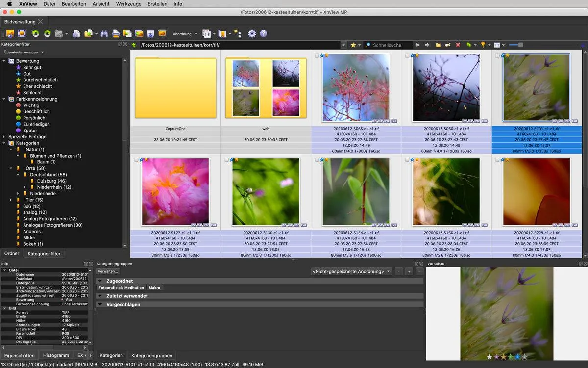Open the Nicht-gespeicherte Anordnung dropdown
The height and width of the screenshot is (368, 588).
(x=351, y=271)
